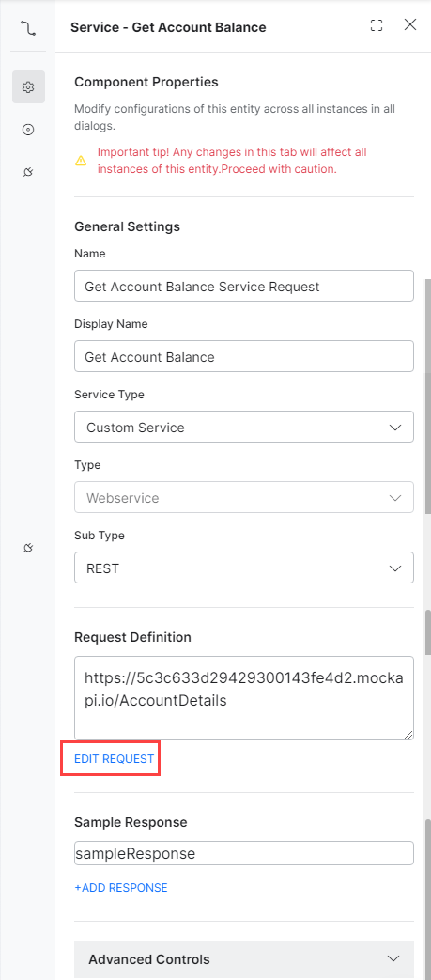Screen dimensions: 431x980
Task: Open the Sub Type dropdown showing REST
Action: click(243, 568)
